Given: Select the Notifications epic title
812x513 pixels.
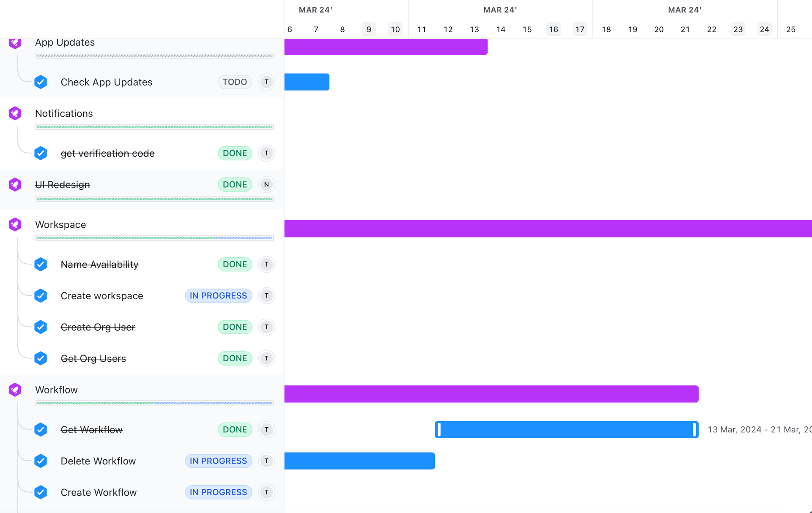Looking at the screenshot, I should click(64, 113).
